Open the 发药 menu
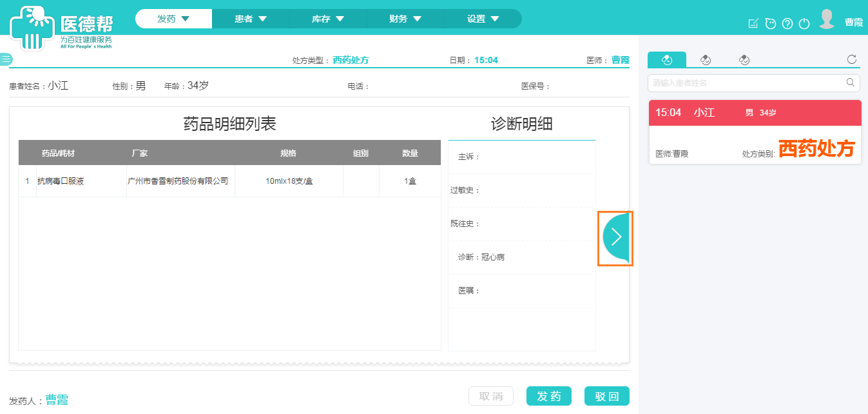Viewport: 868px width, 414px height. pyautogui.click(x=173, y=19)
